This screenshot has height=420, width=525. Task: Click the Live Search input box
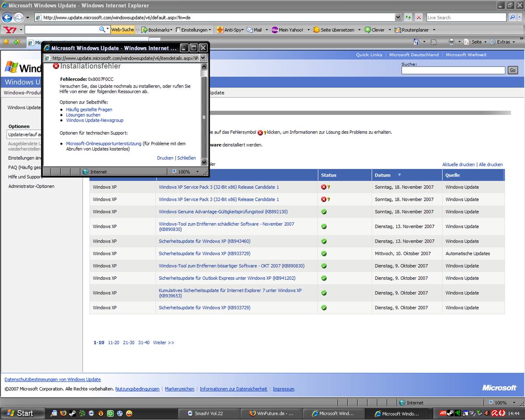[x=466, y=17]
